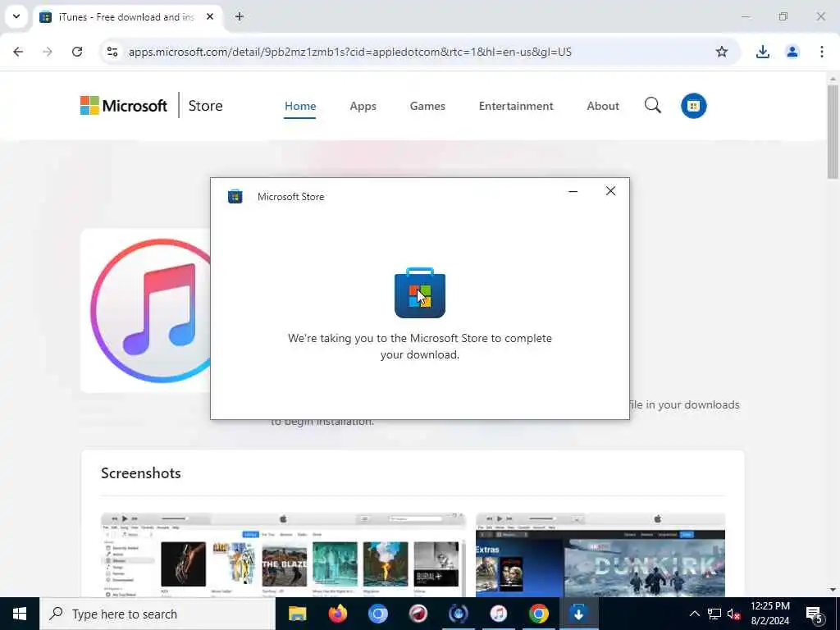Click the blue circle browser icon in taskbar
Viewport: 840px width, 630px height.
click(x=377, y=614)
